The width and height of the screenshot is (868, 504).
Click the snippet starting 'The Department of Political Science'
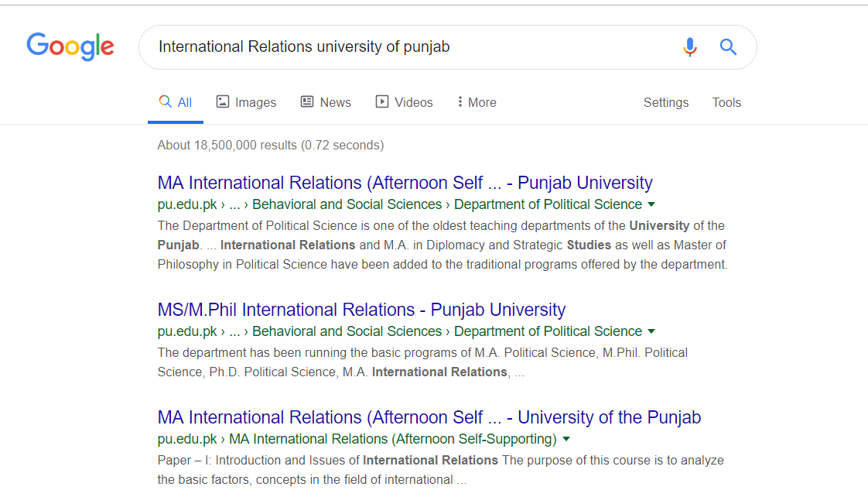click(443, 245)
